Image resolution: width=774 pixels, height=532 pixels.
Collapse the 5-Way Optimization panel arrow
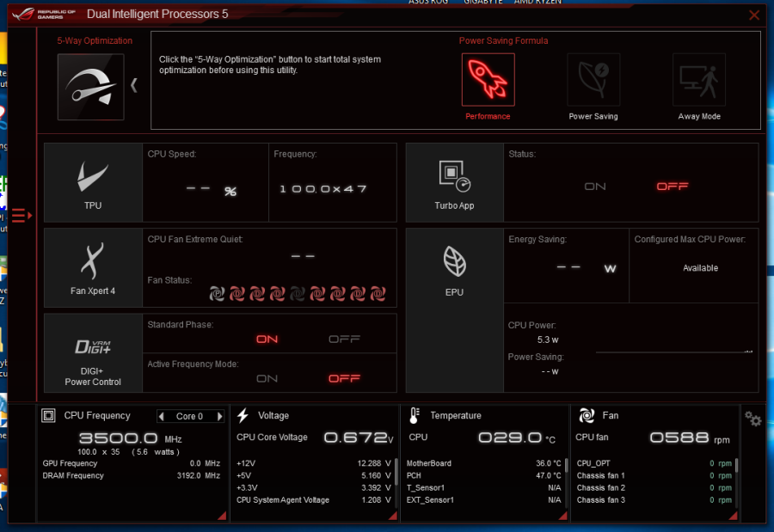coord(133,85)
